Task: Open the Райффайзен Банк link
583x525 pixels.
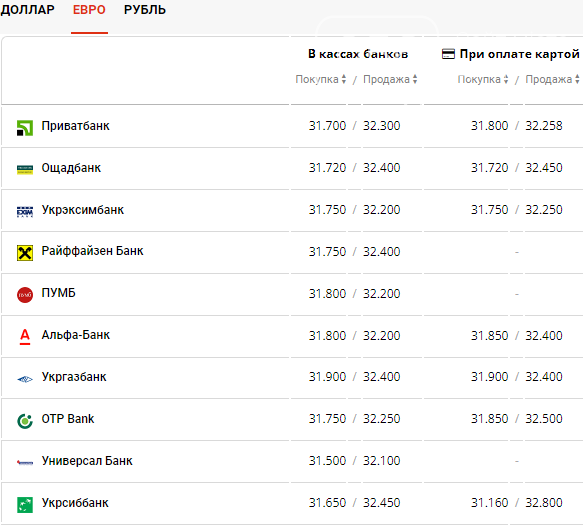Action: coord(92,251)
